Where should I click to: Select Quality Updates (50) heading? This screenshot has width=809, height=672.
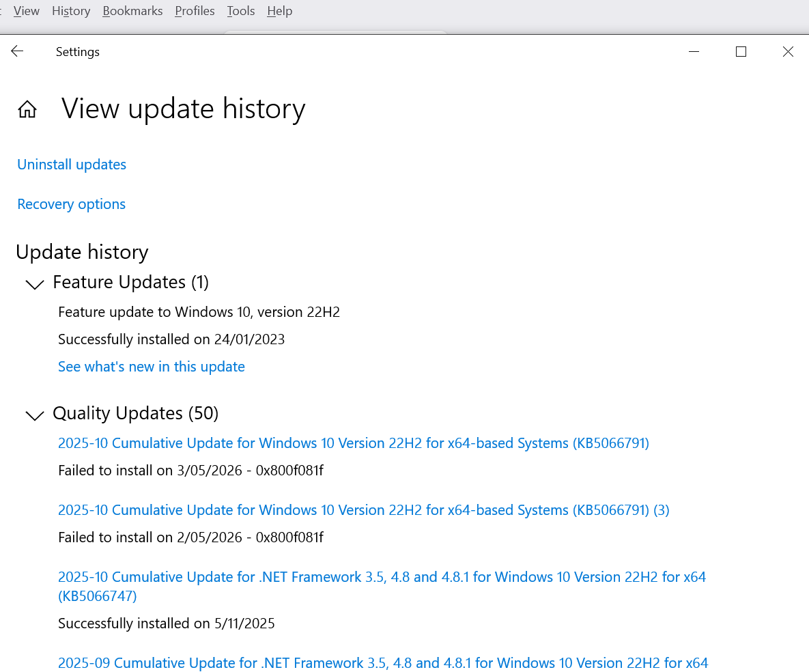click(136, 413)
